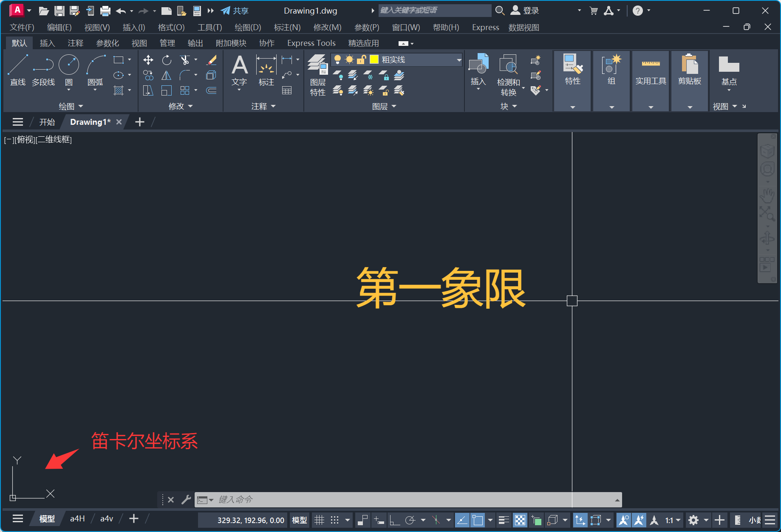Choose the Ellipse draw tool
The width and height of the screenshot is (781, 532).
click(x=119, y=75)
